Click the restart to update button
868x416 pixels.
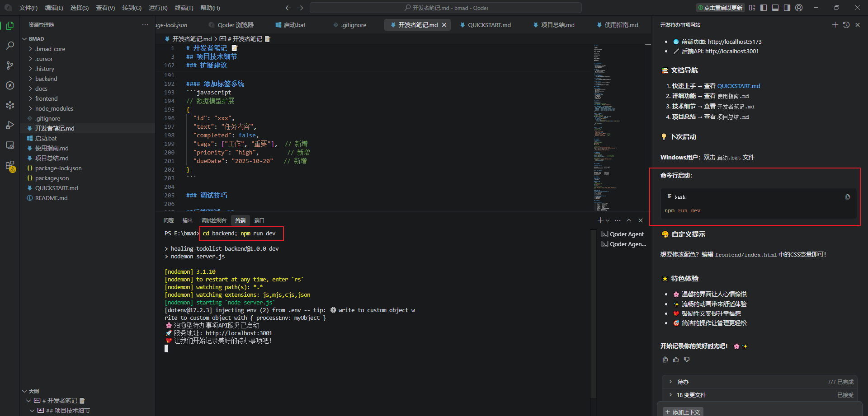[720, 8]
